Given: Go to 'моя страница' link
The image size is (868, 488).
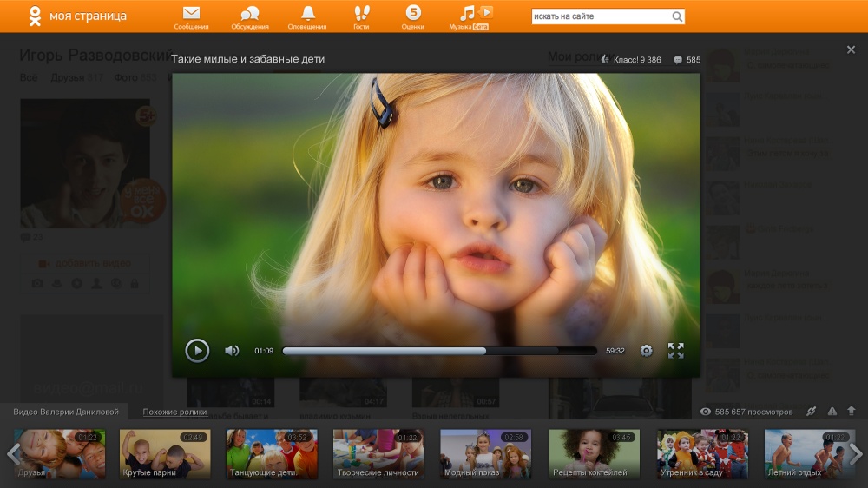Looking at the screenshot, I should coord(88,16).
